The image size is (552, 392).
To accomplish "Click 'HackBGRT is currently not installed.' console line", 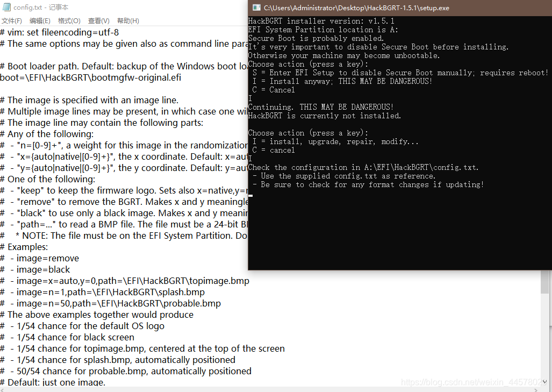I will point(325,116).
